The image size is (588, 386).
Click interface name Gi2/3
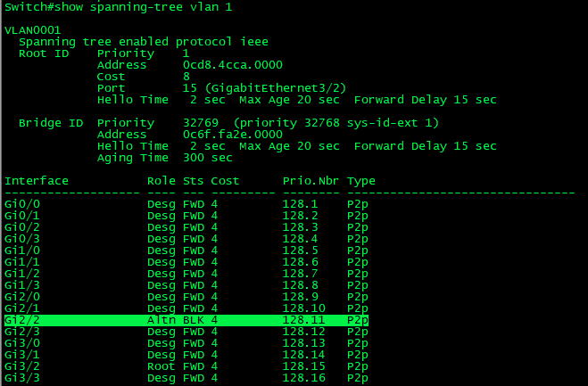(22, 332)
